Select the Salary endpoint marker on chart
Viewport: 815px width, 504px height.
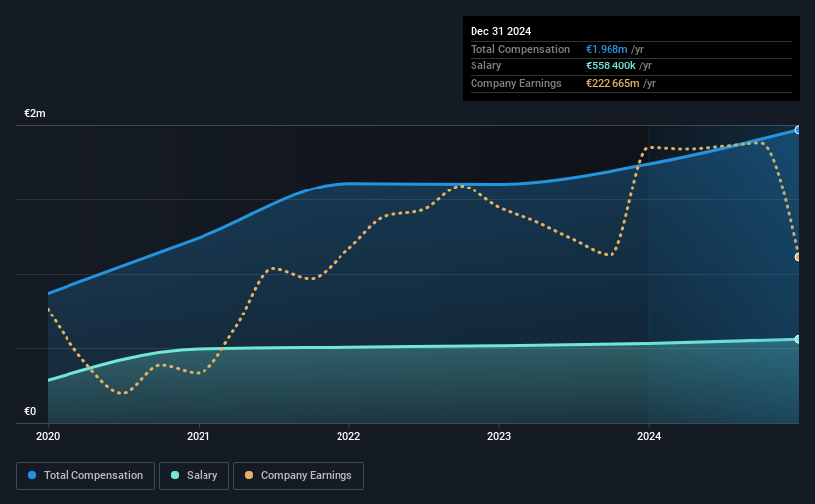point(798,339)
